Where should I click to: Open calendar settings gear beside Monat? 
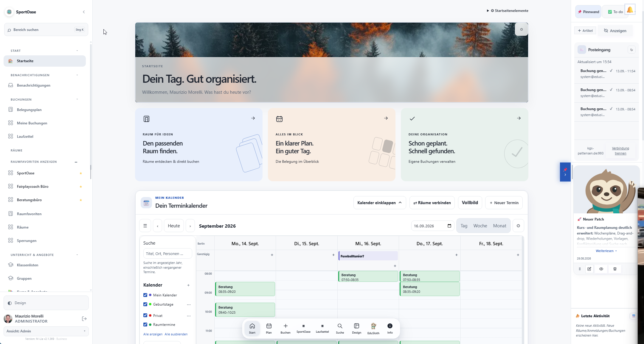coord(518,226)
